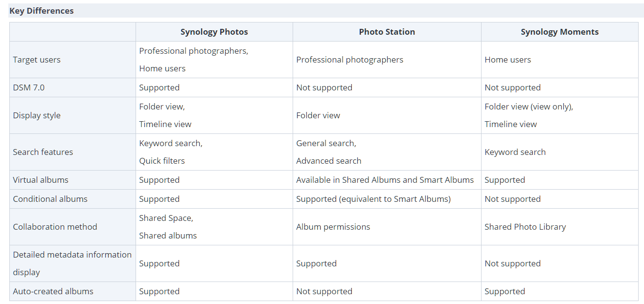The height and width of the screenshot is (304, 644).
Task: Select the Folder view (view only) text
Action: point(529,107)
